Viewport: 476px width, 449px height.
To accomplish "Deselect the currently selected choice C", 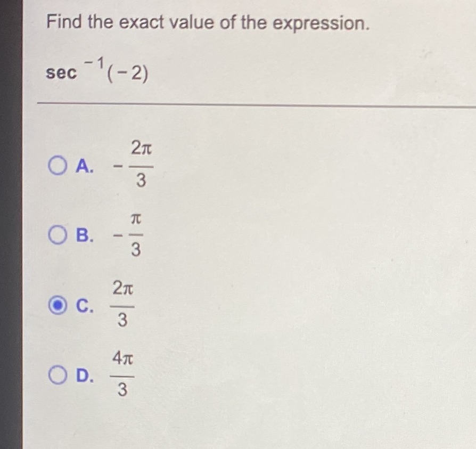I will click(x=56, y=305).
